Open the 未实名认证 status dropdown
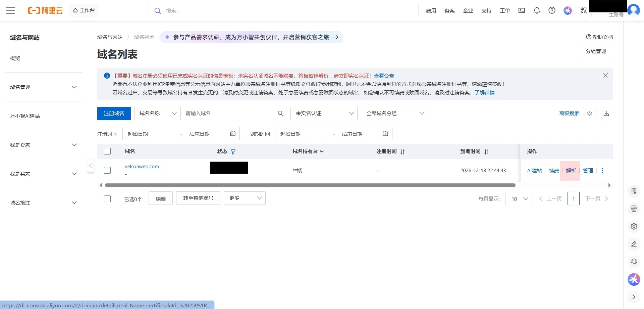This screenshot has width=644, height=309. coord(324,114)
